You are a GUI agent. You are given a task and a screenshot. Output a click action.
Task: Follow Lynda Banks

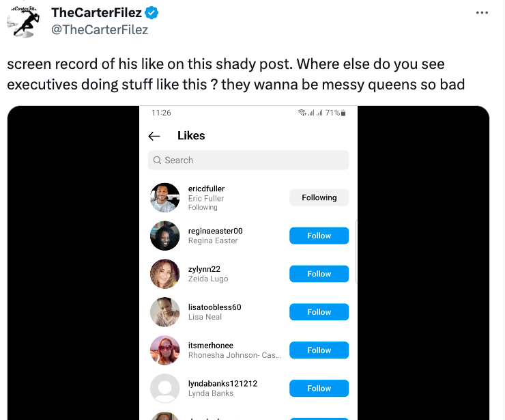click(x=319, y=389)
